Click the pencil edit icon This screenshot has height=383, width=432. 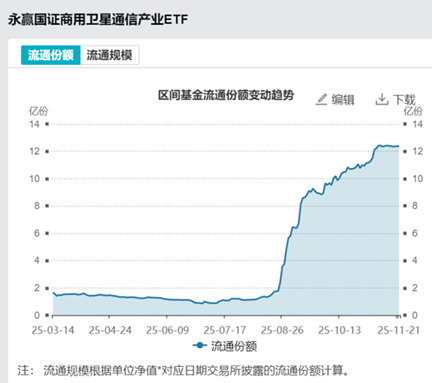click(x=321, y=99)
